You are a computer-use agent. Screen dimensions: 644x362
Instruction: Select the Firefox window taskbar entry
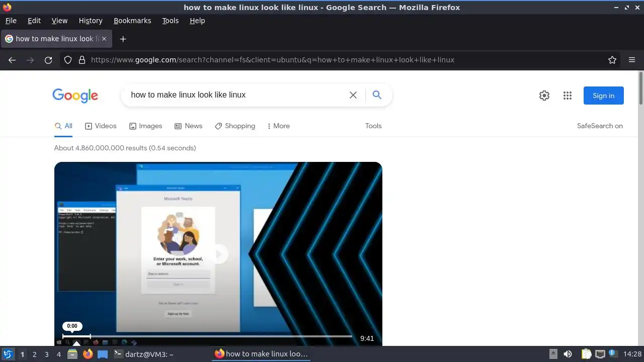[261, 354]
